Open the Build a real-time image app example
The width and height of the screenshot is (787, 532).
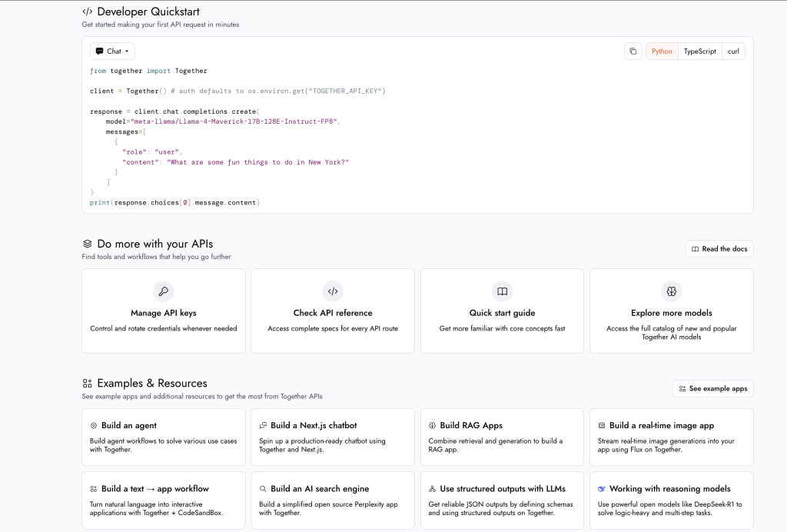point(672,437)
